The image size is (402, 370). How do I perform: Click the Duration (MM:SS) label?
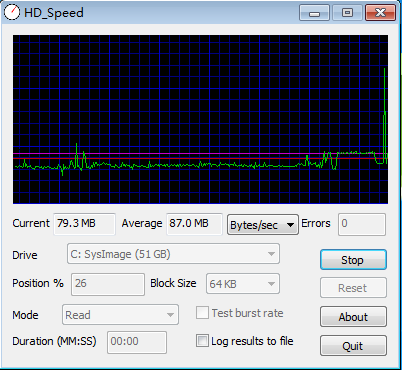click(x=54, y=341)
